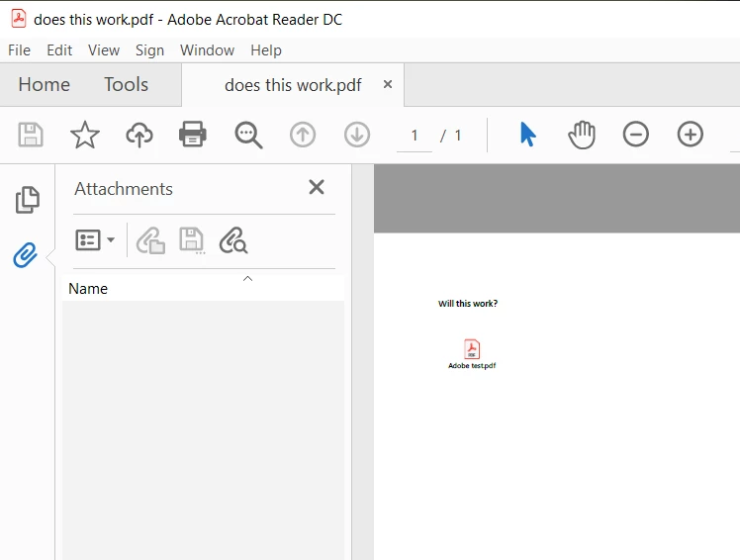Image resolution: width=740 pixels, height=560 pixels.
Task: Open the Page Thumbnails panel icon
Action: [28, 200]
